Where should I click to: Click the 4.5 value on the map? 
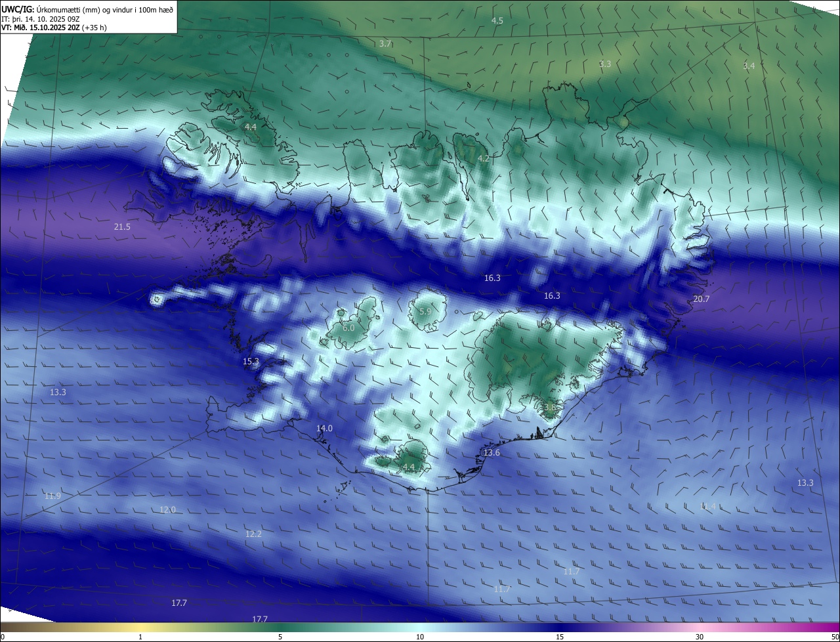pyautogui.click(x=497, y=21)
